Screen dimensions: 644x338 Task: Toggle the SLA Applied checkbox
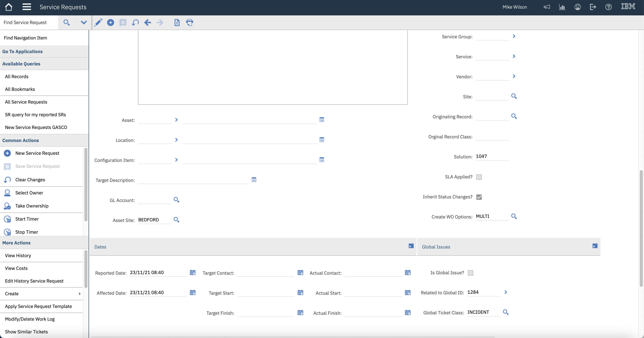(479, 177)
